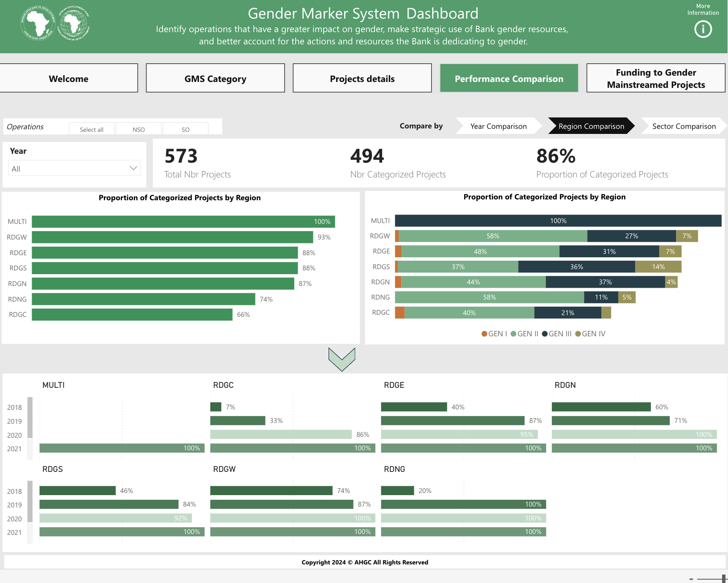Image resolution: width=728 pixels, height=583 pixels.
Task: Click the GEN IV legend marker
Action: (x=578, y=334)
